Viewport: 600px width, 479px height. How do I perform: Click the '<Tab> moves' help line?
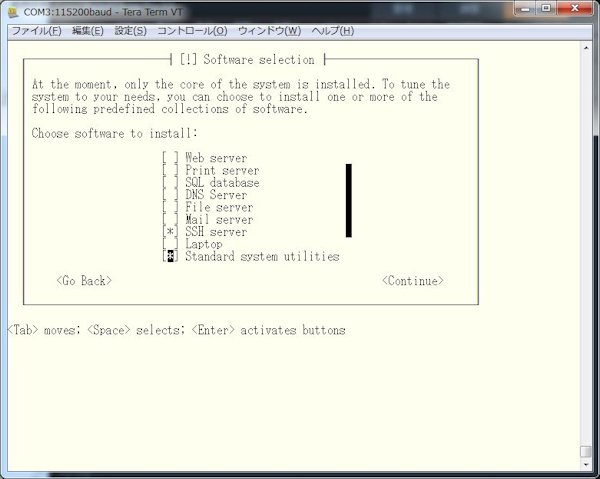coord(176,329)
